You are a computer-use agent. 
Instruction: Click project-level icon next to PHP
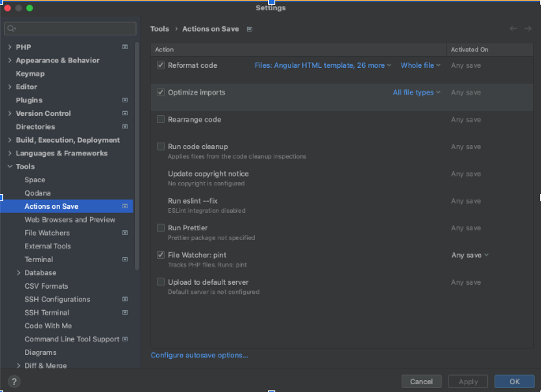click(x=125, y=47)
